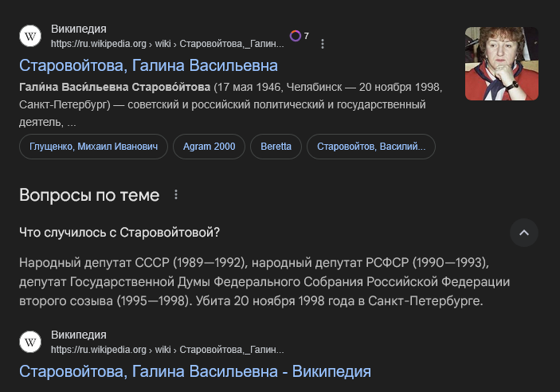Image resolution: width=560 pixels, height=392 pixels.
Task: Click the bottom result's ru.wikipedia.org URL breadcrumb
Action: tap(167, 349)
